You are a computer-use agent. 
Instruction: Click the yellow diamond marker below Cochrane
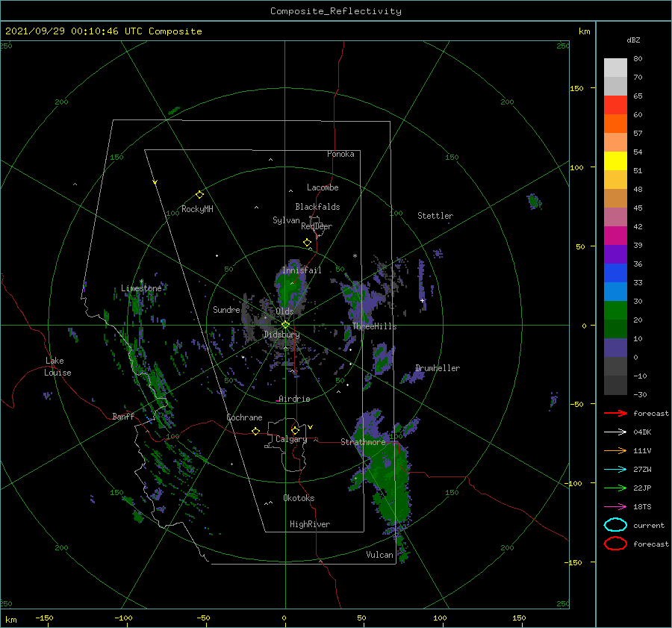tap(255, 432)
